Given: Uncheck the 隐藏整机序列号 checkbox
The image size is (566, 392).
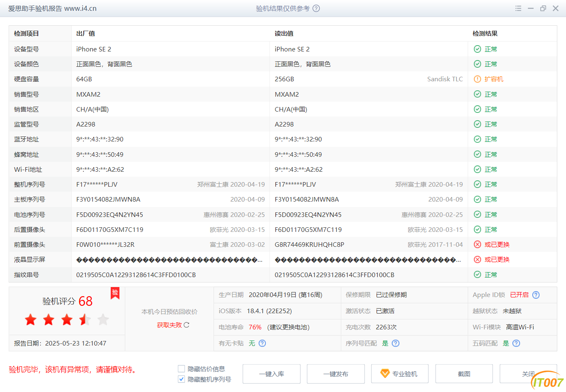Looking at the screenshot, I should click(x=181, y=379).
